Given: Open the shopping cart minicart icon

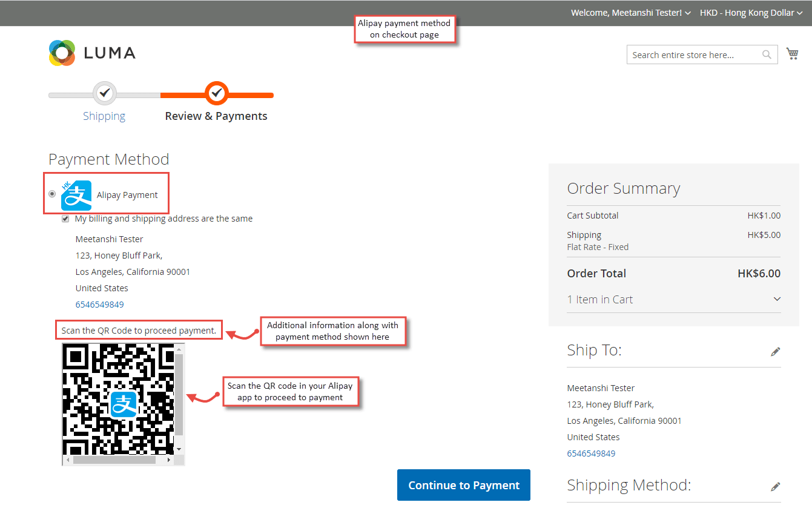Looking at the screenshot, I should tap(792, 53).
